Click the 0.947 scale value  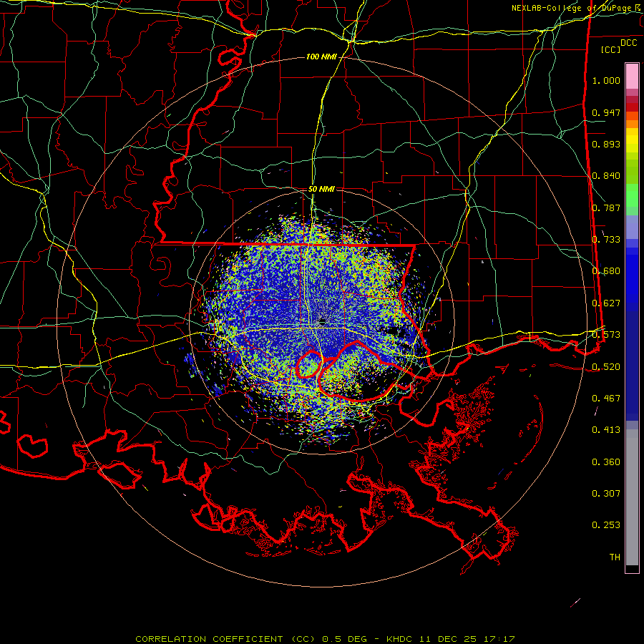click(606, 112)
